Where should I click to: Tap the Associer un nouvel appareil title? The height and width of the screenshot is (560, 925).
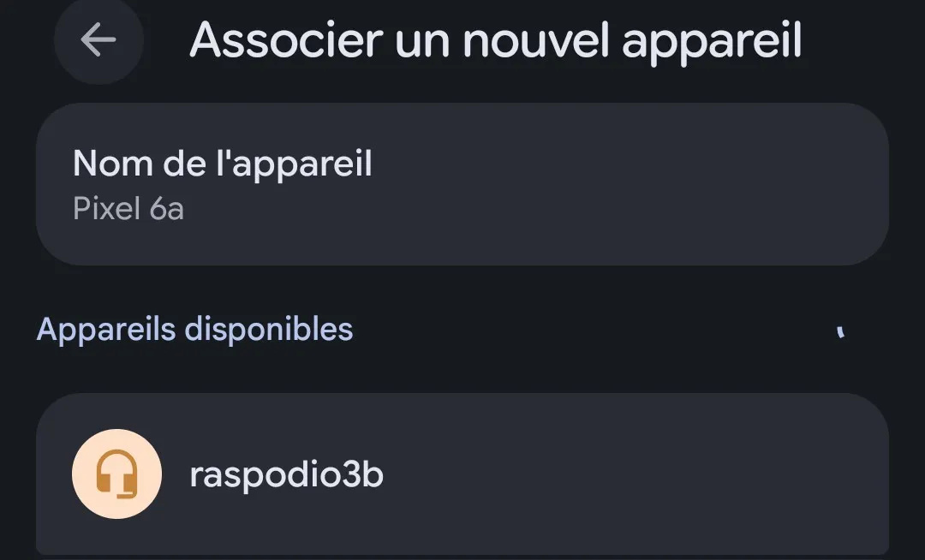[x=495, y=39]
